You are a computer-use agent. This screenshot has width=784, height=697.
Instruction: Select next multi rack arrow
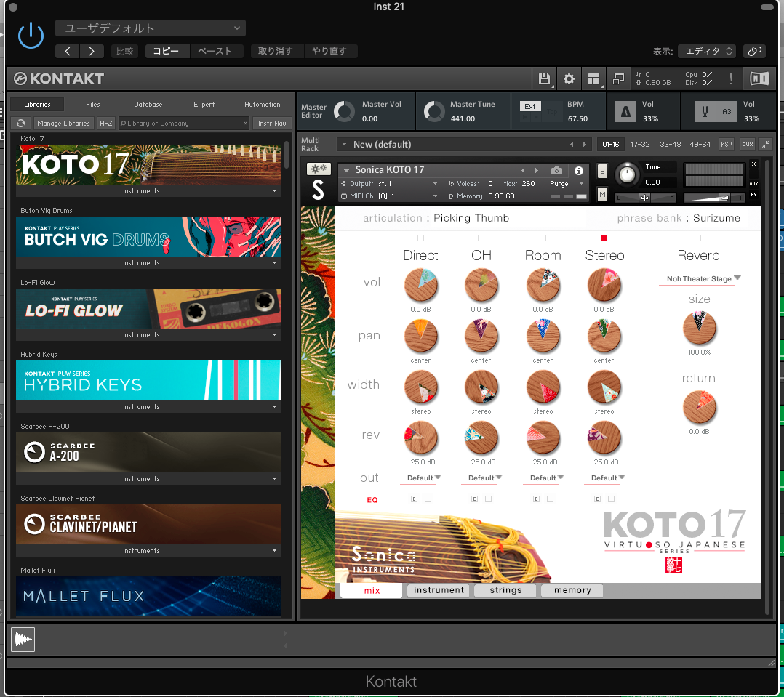point(585,145)
